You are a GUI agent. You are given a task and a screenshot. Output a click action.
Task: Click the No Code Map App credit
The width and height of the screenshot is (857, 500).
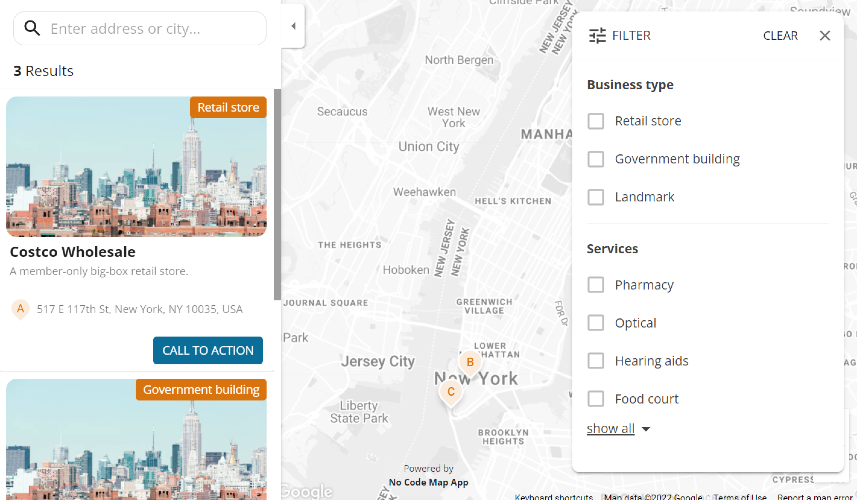[x=428, y=483]
